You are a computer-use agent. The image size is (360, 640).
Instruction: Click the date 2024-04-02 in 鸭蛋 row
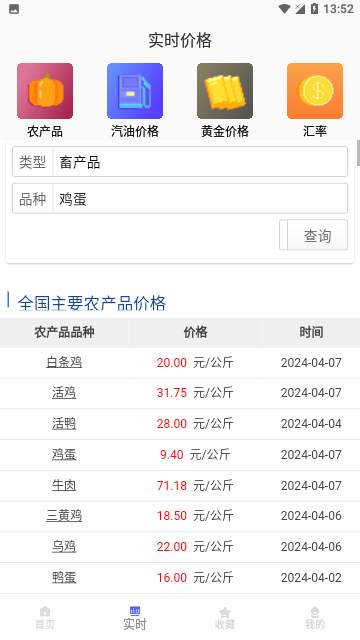(311, 578)
